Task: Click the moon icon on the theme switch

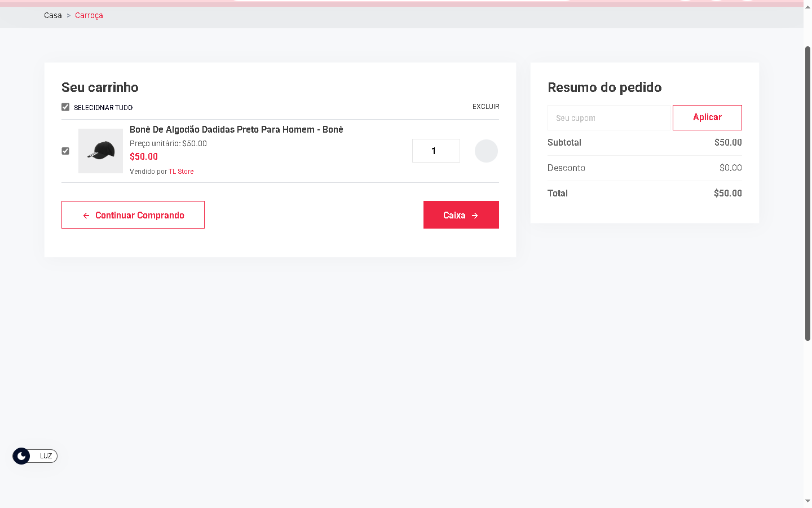Action: click(21, 456)
